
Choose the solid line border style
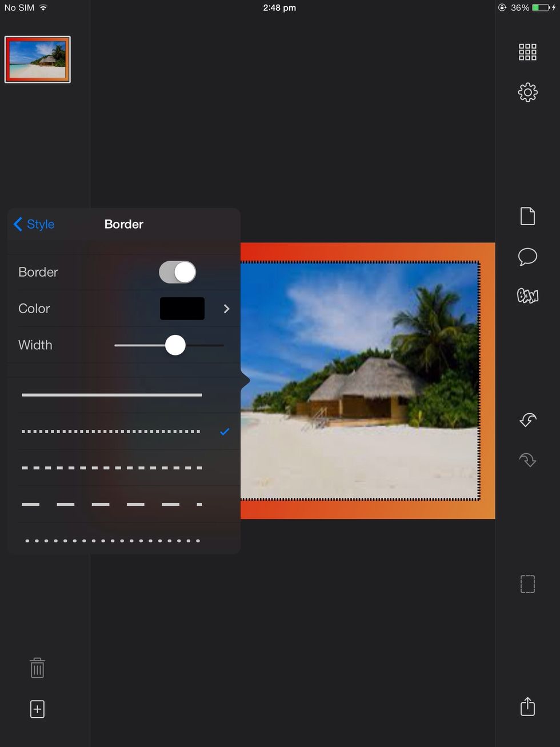pos(111,394)
